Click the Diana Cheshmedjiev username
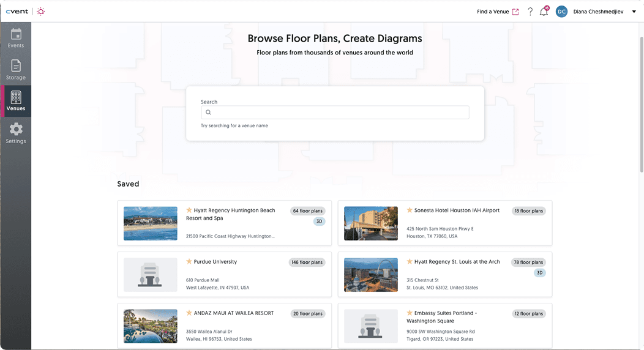 [598, 12]
